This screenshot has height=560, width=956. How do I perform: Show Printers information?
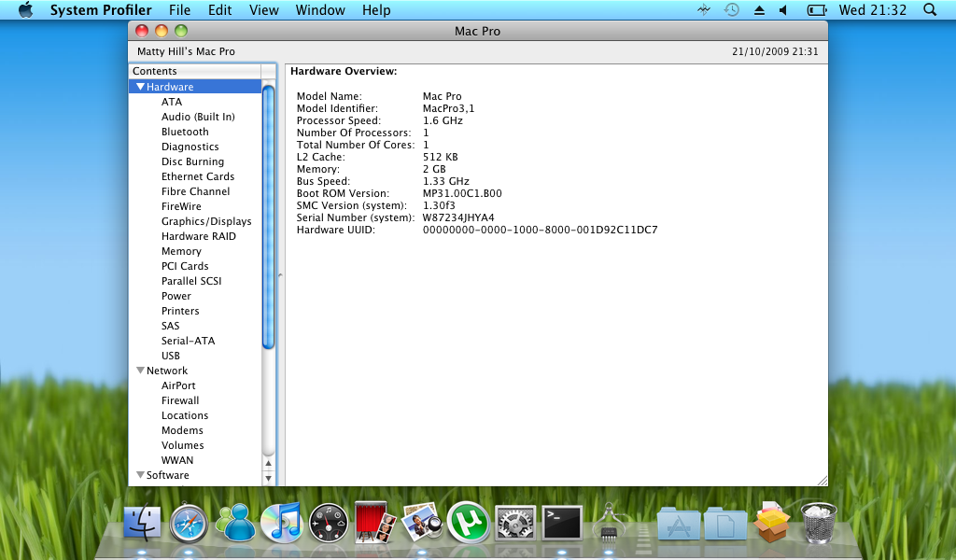click(x=180, y=311)
